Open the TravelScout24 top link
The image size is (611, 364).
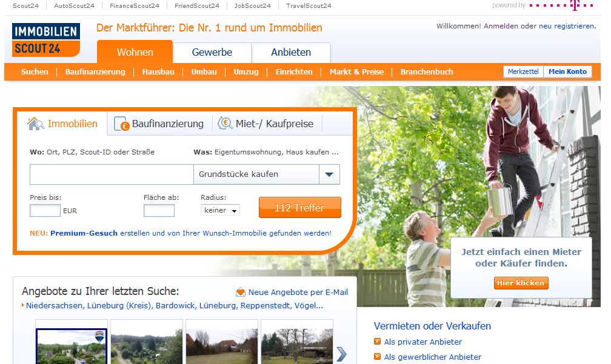[x=309, y=5]
